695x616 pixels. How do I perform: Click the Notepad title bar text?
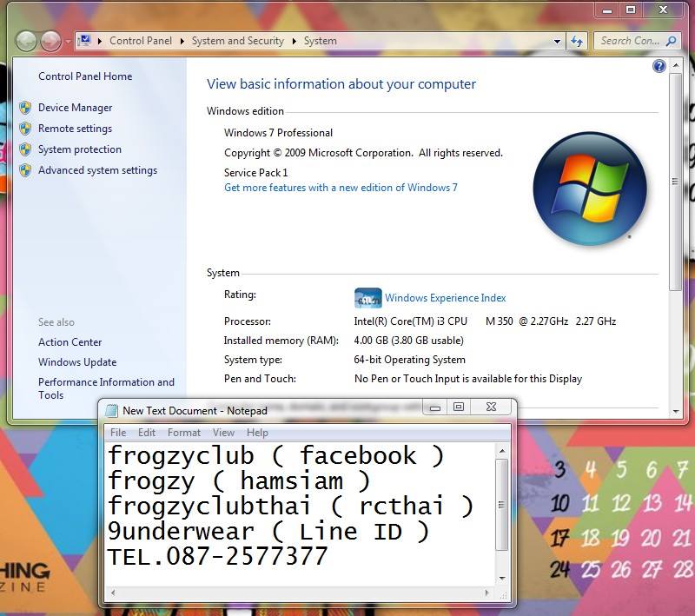[x=195, y=411]
